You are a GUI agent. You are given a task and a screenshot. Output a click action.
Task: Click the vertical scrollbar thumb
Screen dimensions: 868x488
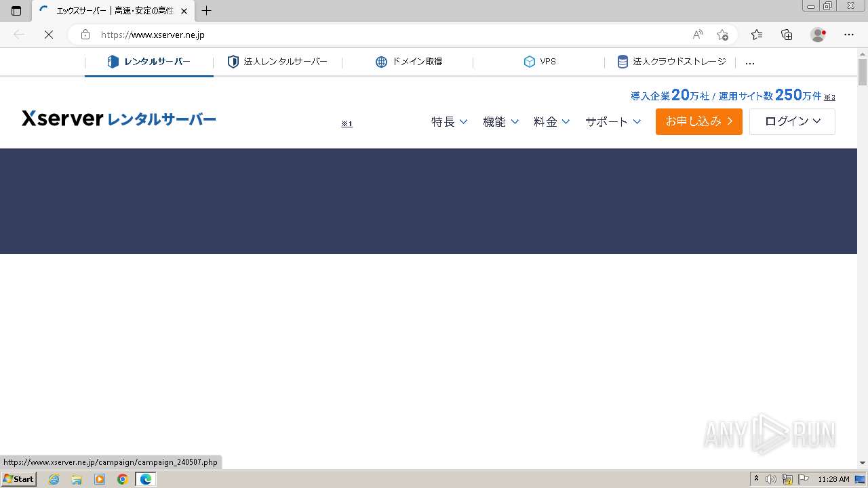[x=863, y=72]
